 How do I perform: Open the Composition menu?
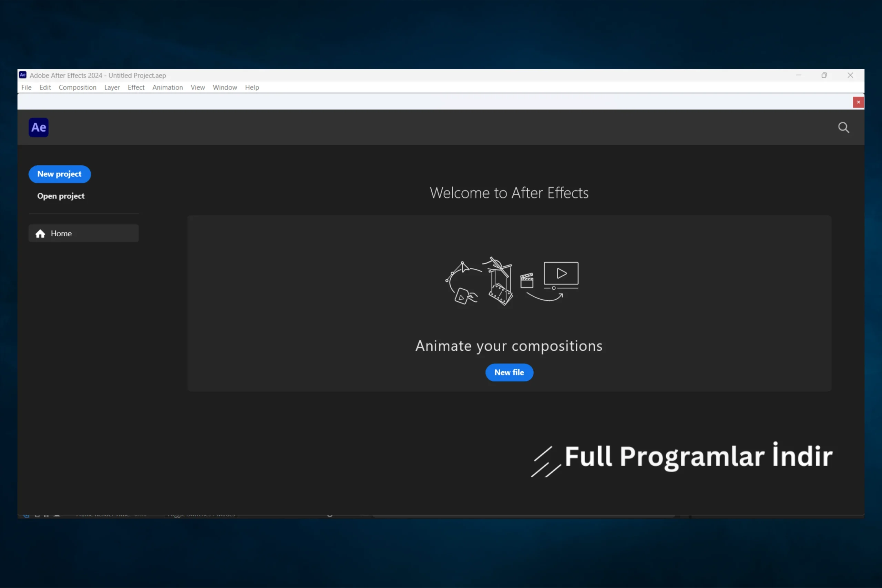[x=78, y=87]
